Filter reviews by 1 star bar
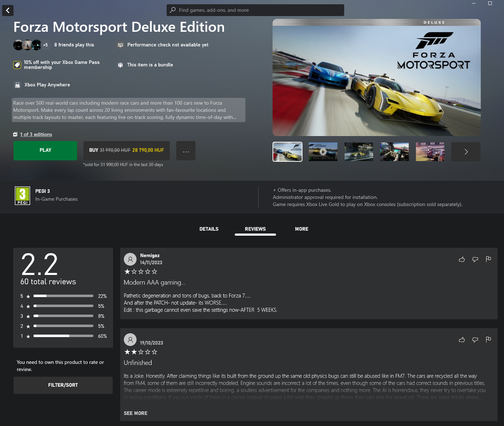This screenshot has height=426, width=504. coord(63,336)
